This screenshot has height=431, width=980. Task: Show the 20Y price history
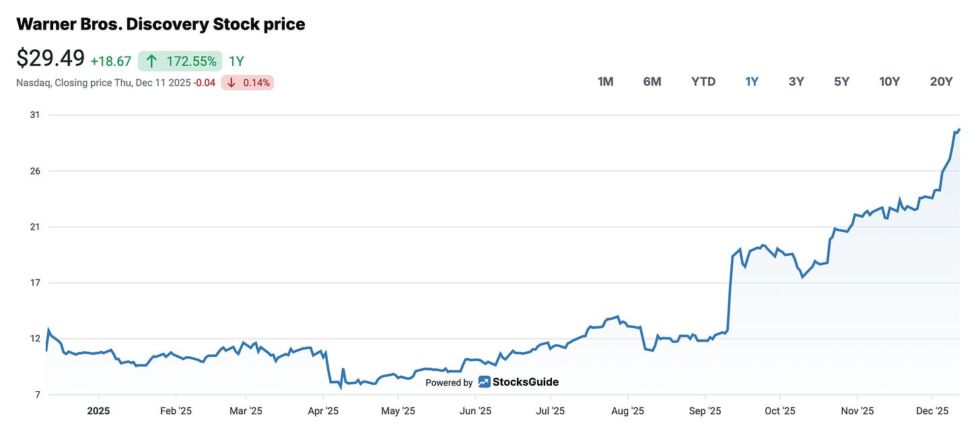941,81
